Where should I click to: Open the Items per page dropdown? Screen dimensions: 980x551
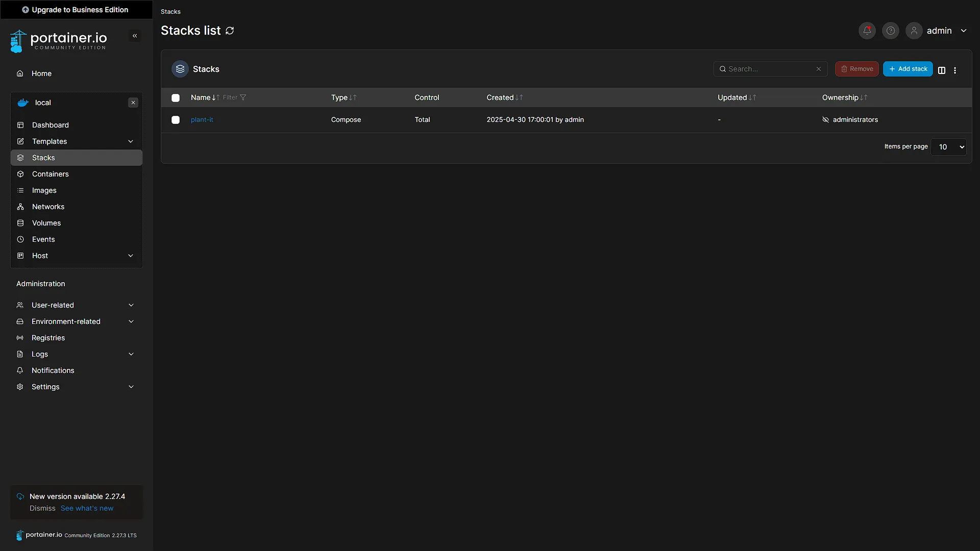click(x=948, y=147)
